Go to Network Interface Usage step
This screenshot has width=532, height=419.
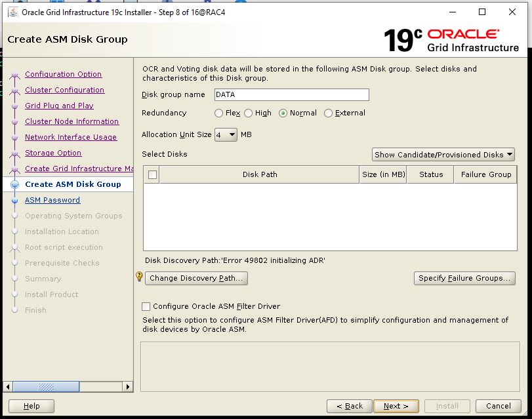[x=71, y=137]
